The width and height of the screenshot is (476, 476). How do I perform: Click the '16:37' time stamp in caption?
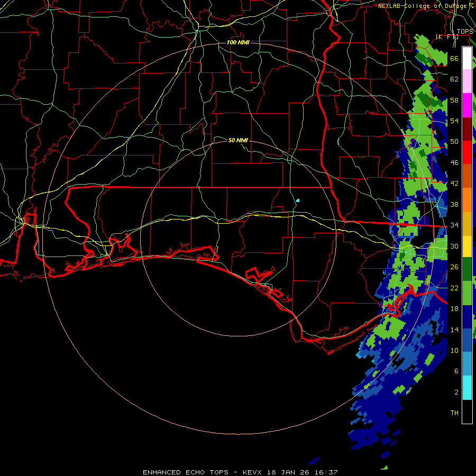click(x=325, y=472)
